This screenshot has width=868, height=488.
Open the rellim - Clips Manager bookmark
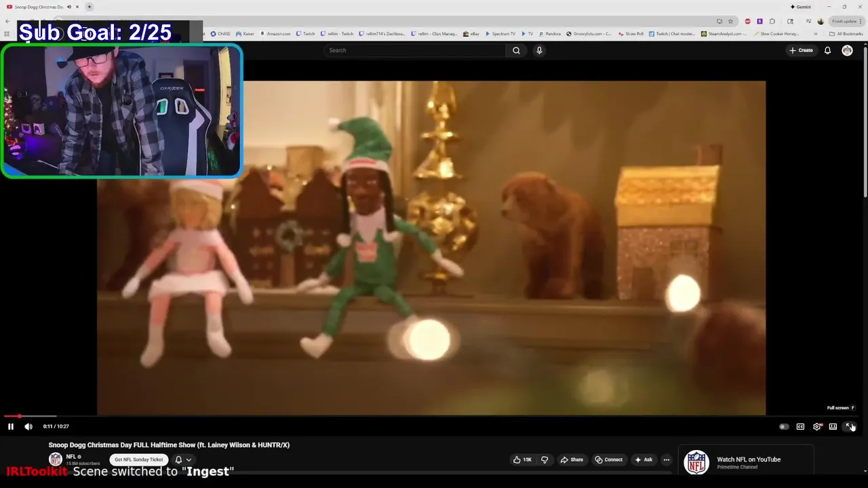click(435, 33)
